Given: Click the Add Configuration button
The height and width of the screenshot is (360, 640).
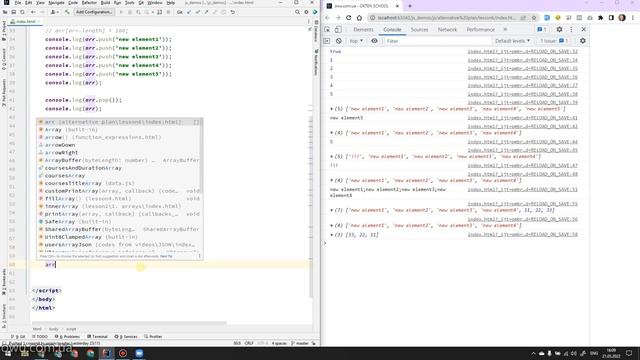Looking at the screenshot, I should tap(94, 12).
